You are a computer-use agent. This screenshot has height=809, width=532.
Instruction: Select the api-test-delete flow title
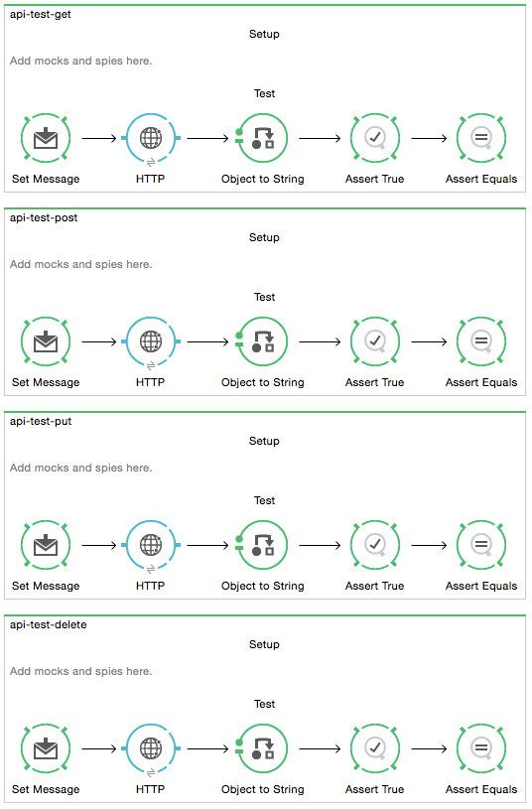coord(48,624)
